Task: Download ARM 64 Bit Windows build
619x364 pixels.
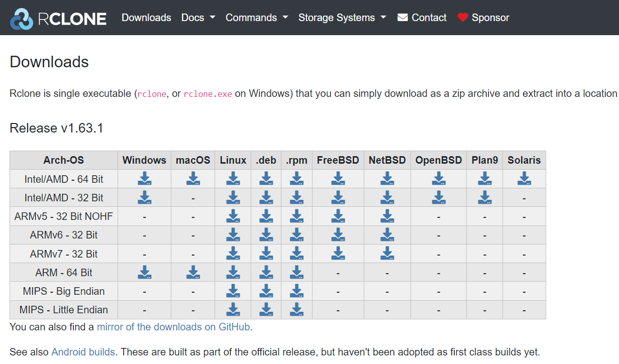Action: (x=145, y=272)
